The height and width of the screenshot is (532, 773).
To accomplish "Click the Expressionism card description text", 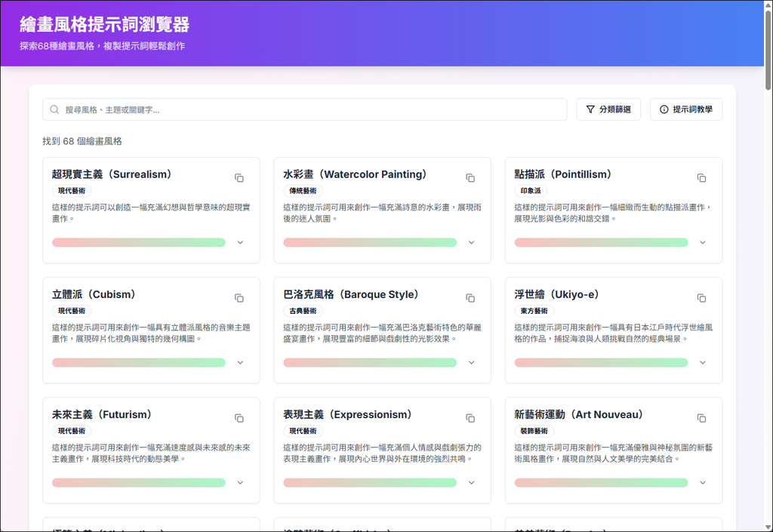I will [382, 454].
